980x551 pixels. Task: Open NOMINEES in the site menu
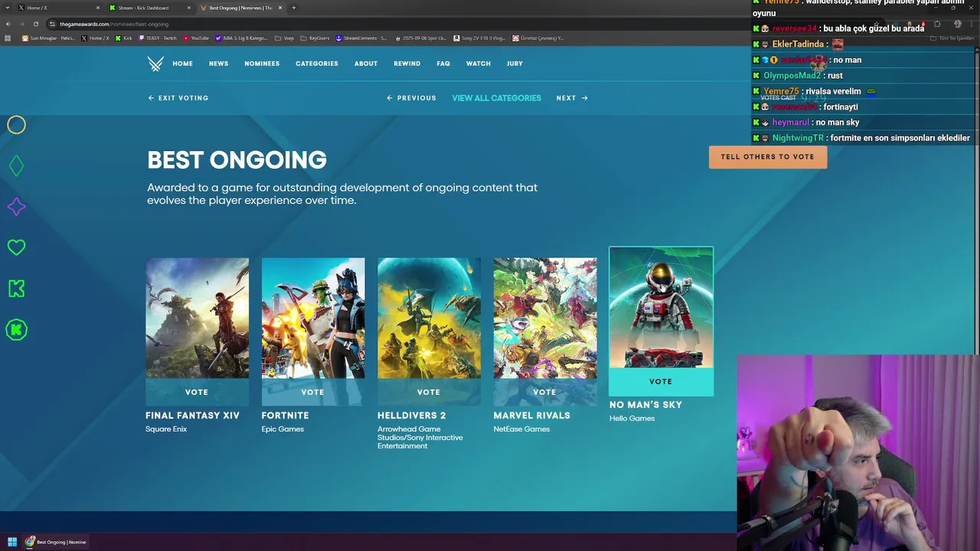tap(262, 64)
